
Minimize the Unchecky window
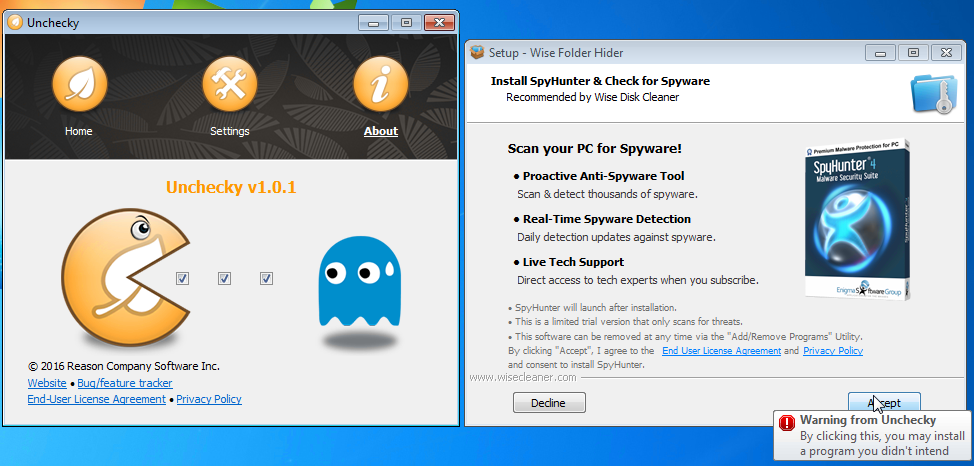(373, 23)
